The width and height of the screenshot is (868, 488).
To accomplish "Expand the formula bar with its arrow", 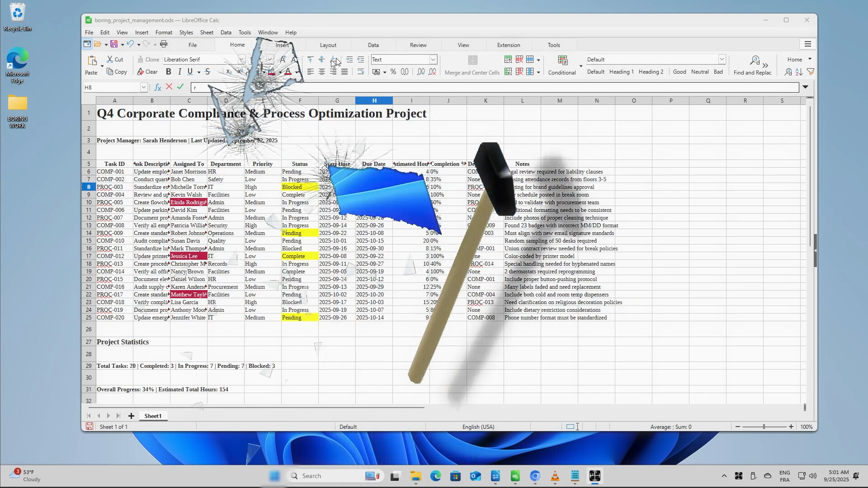I will pyautogui.click(x=806, y=87).
